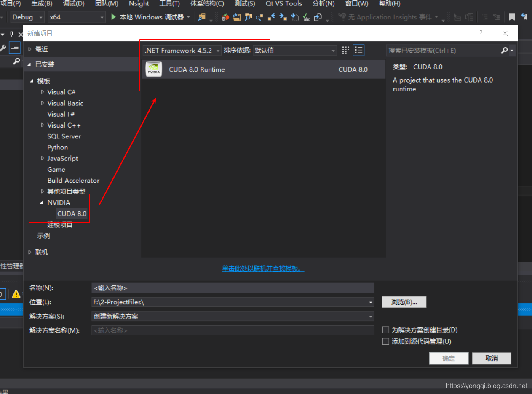
Task: Select 示例 in the tree
Action: click(43, 236)
